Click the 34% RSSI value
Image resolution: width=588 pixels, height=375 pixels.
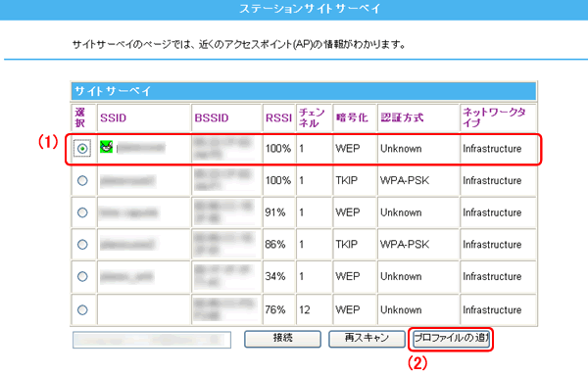pyautogui.click(x=275, y=276)
